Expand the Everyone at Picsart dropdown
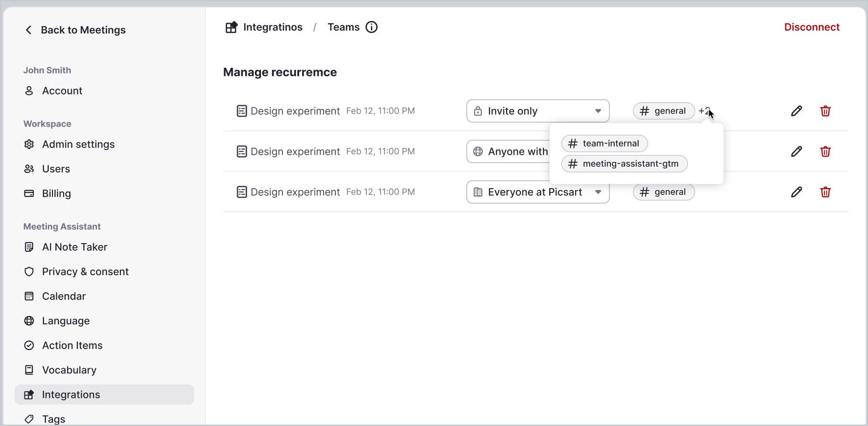The height and width of the screenshot is (426, 868). pyautogui.click(x=538, y=192)
